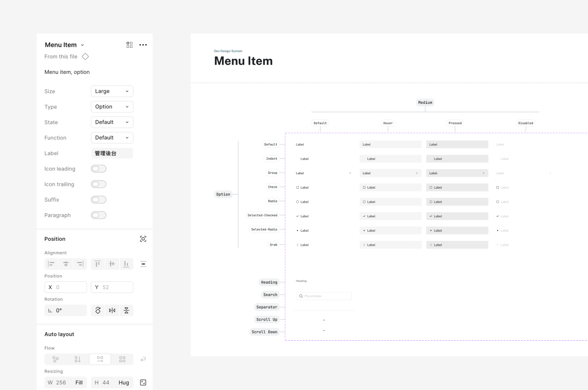The width and height of the screenshot is (588, 390).
Task: Open the height Hug resizing dropdown
Action: coord(124,382)
